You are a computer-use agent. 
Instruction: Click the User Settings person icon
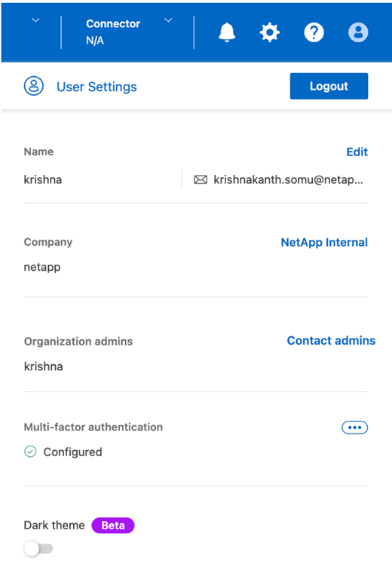[34, 86]
